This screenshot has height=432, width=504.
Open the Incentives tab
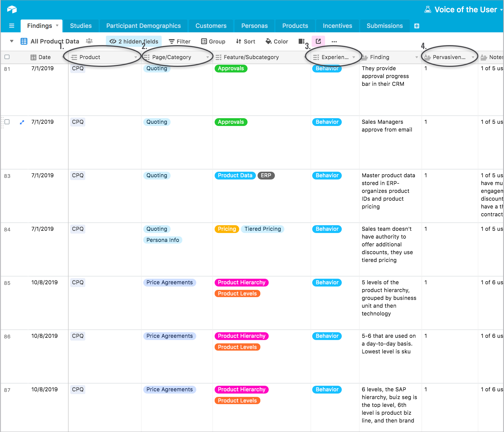pyautogui.click(x=338, y=26)
